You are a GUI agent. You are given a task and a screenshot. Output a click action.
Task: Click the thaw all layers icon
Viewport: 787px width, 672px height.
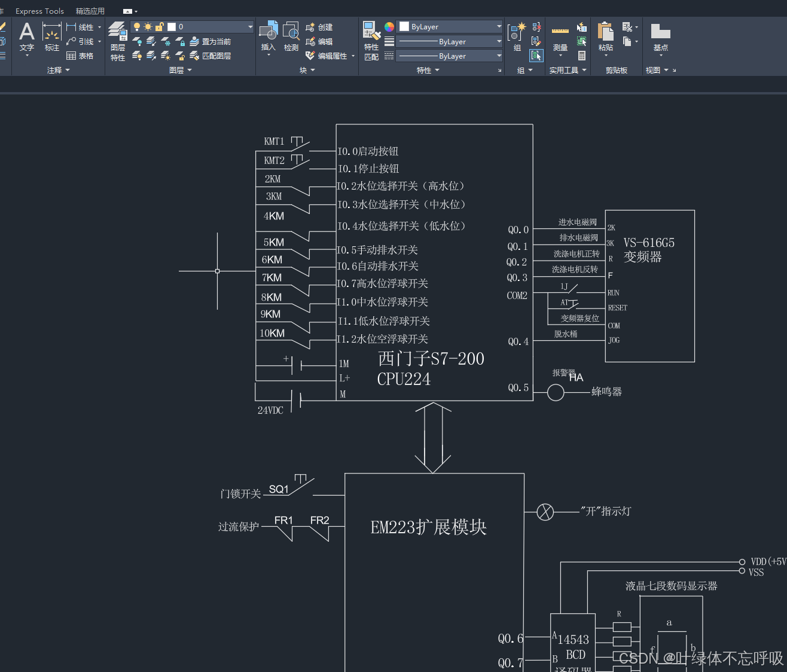(x=166, y=56)
